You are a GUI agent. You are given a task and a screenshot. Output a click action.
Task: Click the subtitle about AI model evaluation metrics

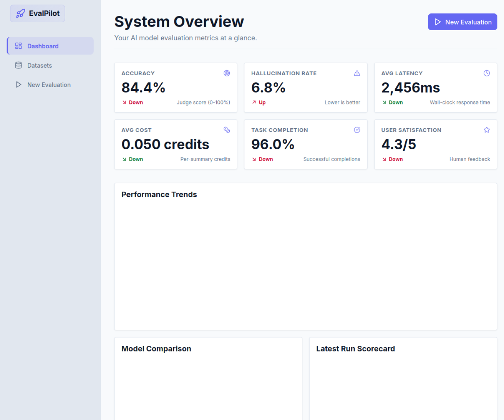click(x=185, y=38)
